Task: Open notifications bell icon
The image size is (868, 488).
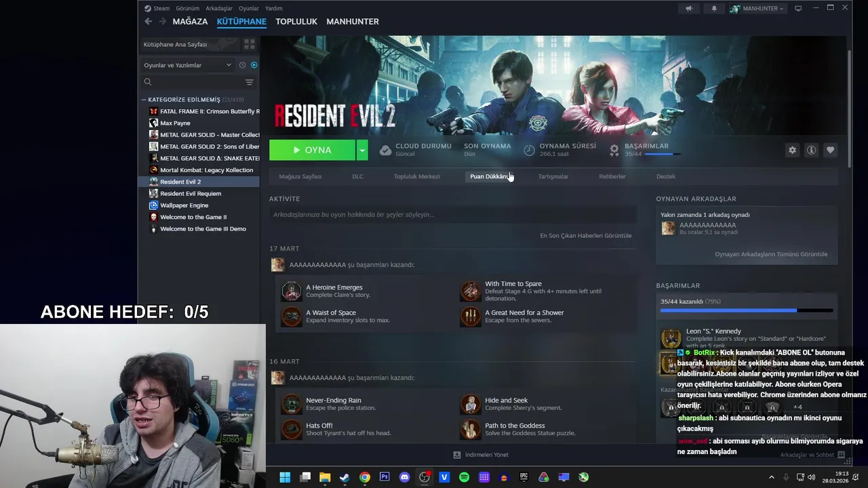Action: 713,8
